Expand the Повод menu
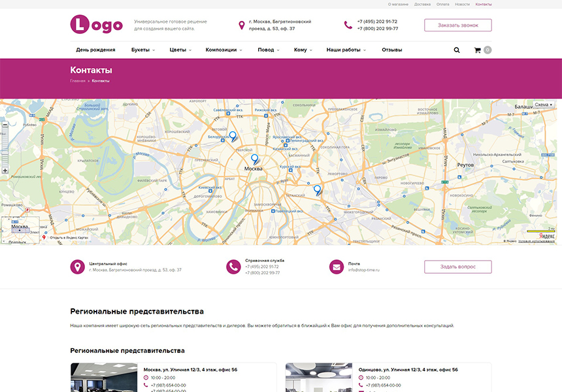 tap(269, 50)
